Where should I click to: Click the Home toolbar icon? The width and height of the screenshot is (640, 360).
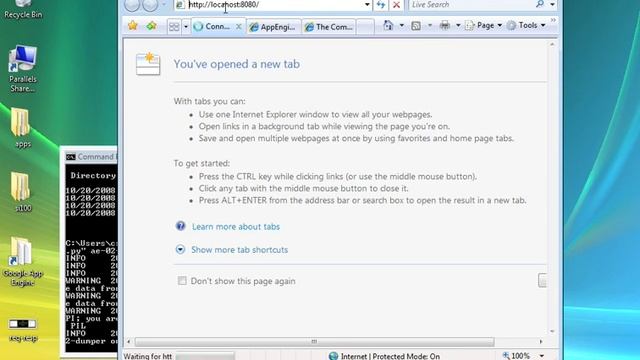click(388, 26)
